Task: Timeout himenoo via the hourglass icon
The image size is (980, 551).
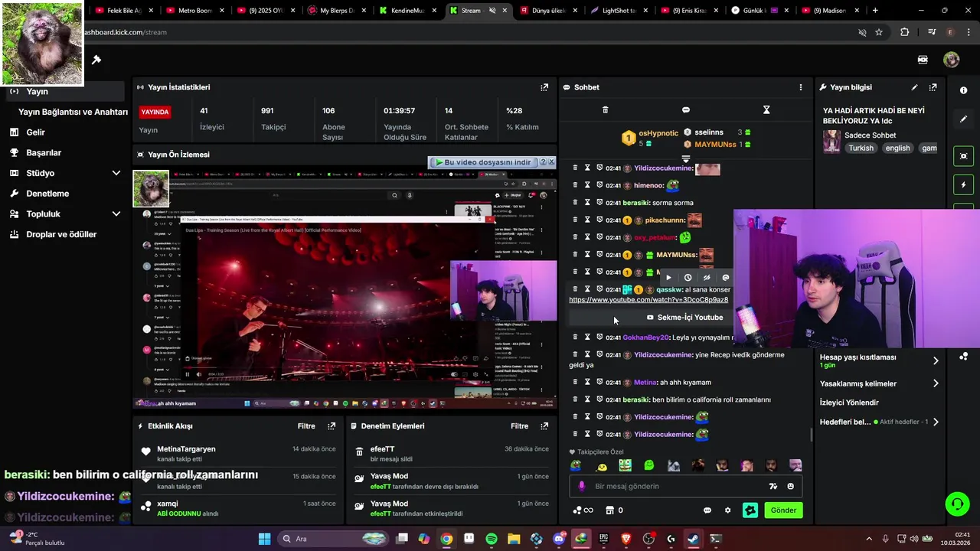Action: [x=587, y=185]
